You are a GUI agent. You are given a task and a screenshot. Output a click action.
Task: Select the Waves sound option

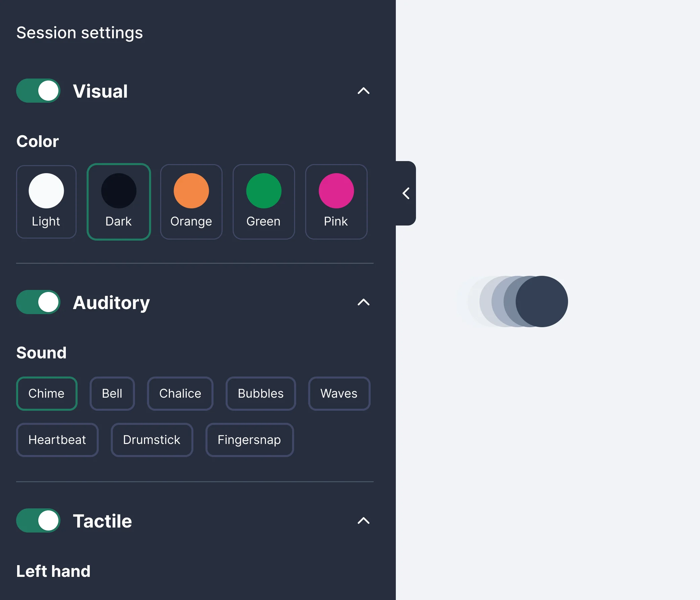(339, 393)
